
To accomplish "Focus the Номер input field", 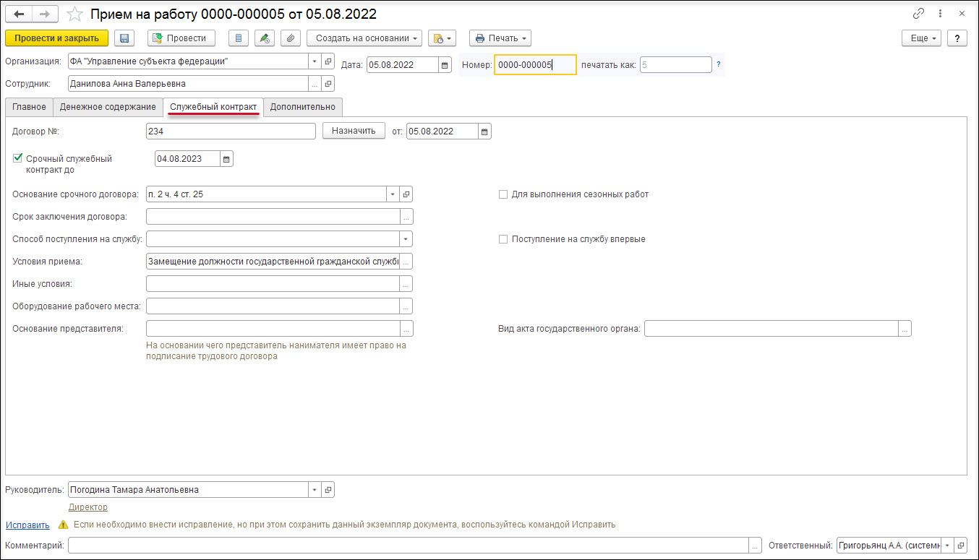I will click(535, 65).
